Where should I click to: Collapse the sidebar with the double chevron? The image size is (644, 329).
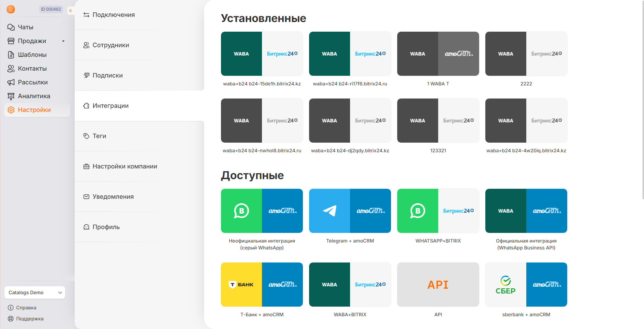71,11
